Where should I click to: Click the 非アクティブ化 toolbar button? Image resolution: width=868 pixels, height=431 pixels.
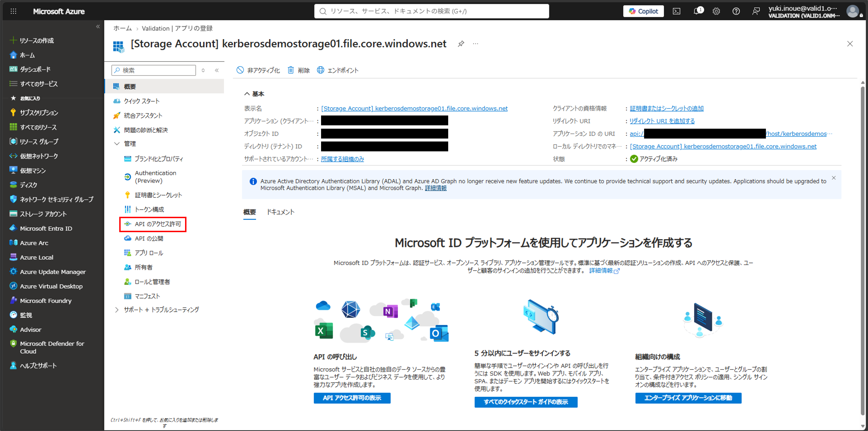(x=258, y=70)
